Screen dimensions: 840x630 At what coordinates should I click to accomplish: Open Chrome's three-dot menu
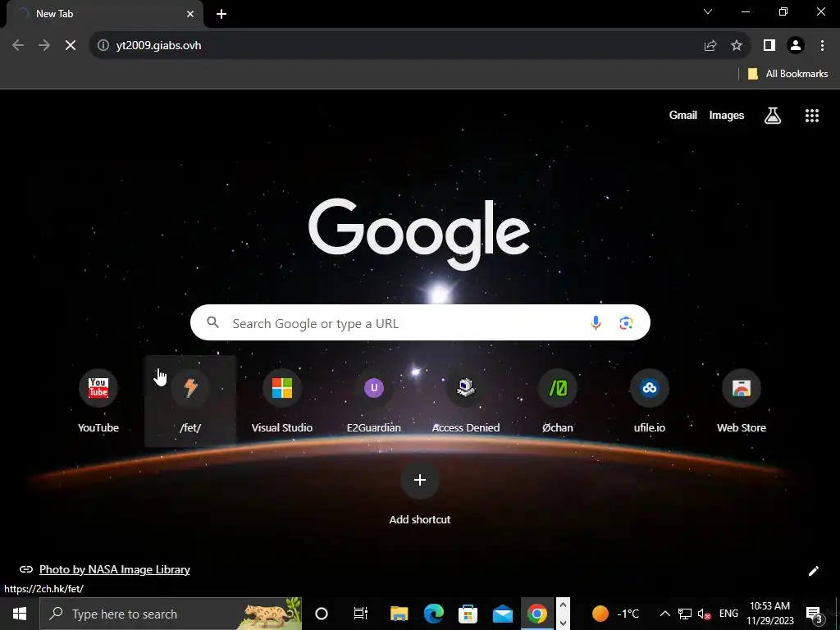pos(822,46)
